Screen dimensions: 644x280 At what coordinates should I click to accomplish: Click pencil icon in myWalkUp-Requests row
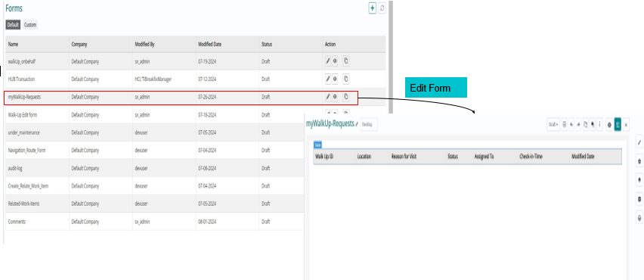point(328,97)
